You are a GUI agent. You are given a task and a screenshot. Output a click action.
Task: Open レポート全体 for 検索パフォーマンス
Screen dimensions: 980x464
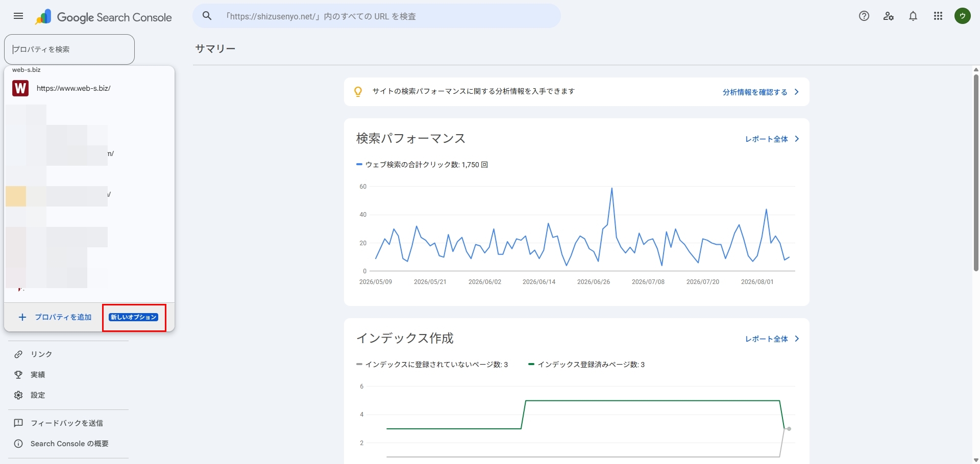tap(767, 139)
